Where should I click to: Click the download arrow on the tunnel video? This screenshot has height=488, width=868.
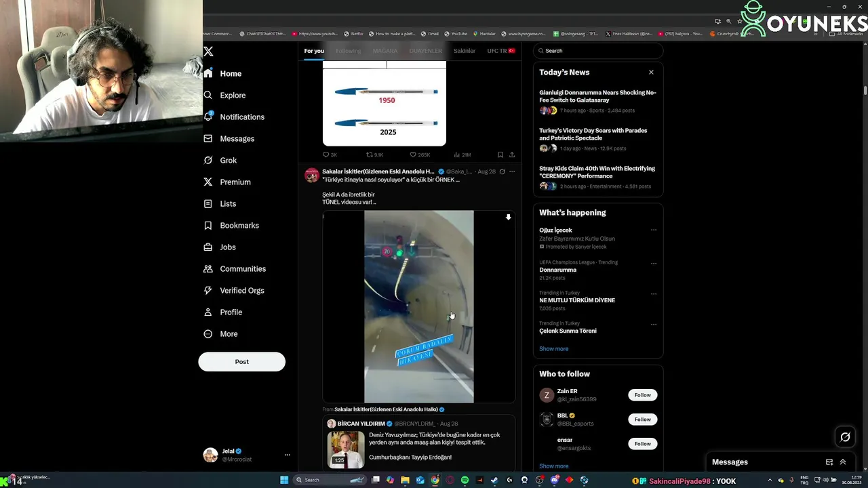pos(508,218)
